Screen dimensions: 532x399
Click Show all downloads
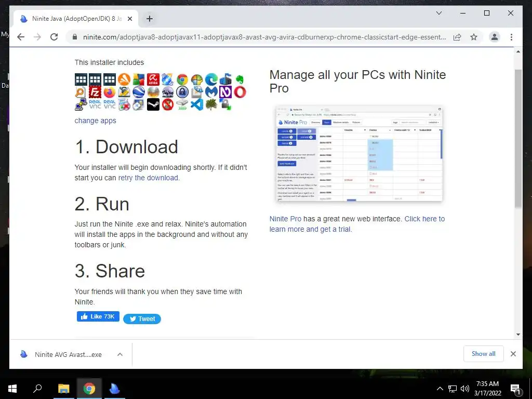[484, 354]
